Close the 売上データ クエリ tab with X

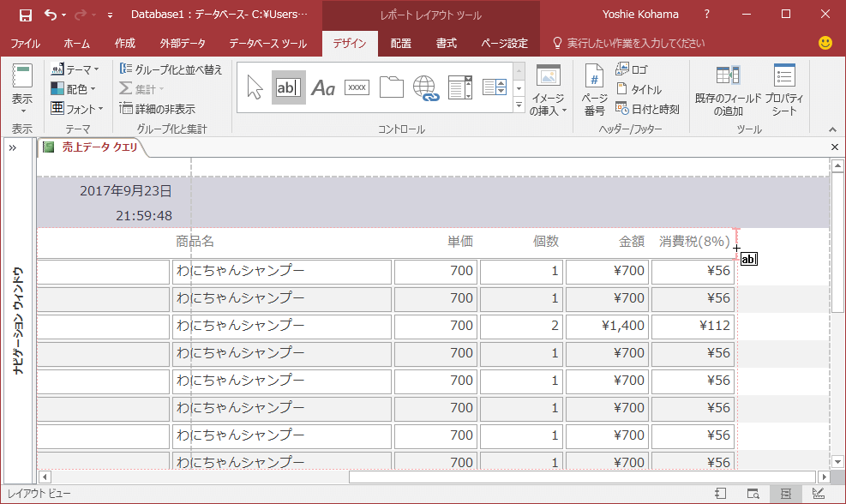pos(835,147)
